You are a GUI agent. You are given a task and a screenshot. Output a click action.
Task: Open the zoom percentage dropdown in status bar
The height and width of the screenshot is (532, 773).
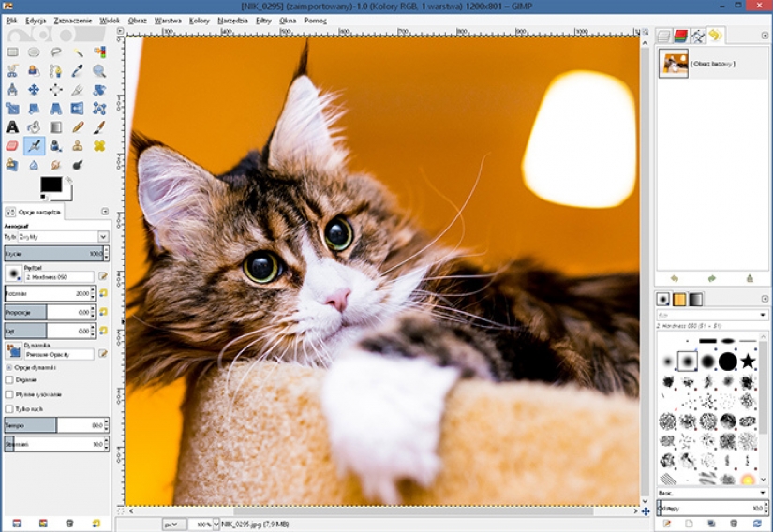201,524
